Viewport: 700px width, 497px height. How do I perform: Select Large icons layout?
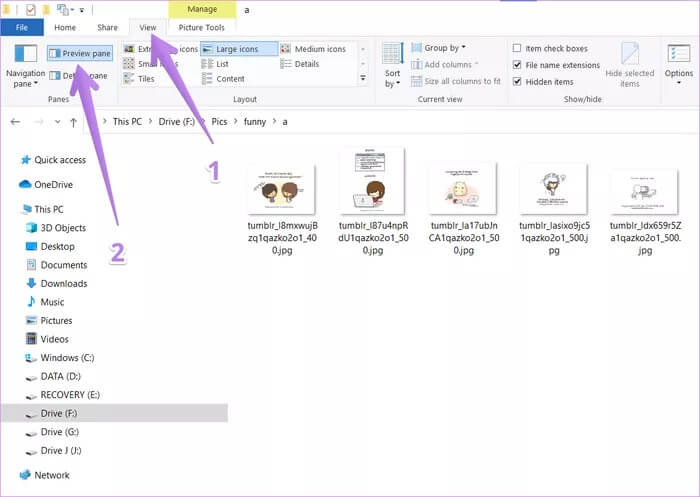click(239, 49)
